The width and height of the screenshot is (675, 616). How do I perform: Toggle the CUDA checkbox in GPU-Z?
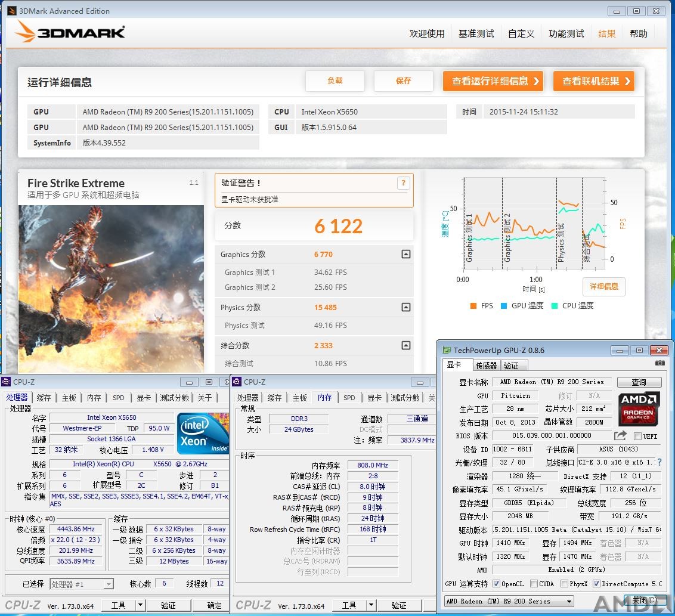click(534, 584)
